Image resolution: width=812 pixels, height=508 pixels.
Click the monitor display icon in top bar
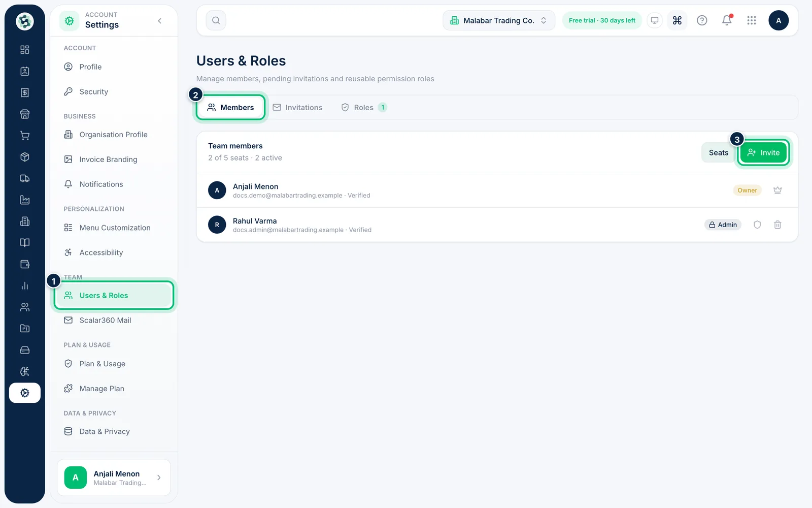click(x=655, y=20)
